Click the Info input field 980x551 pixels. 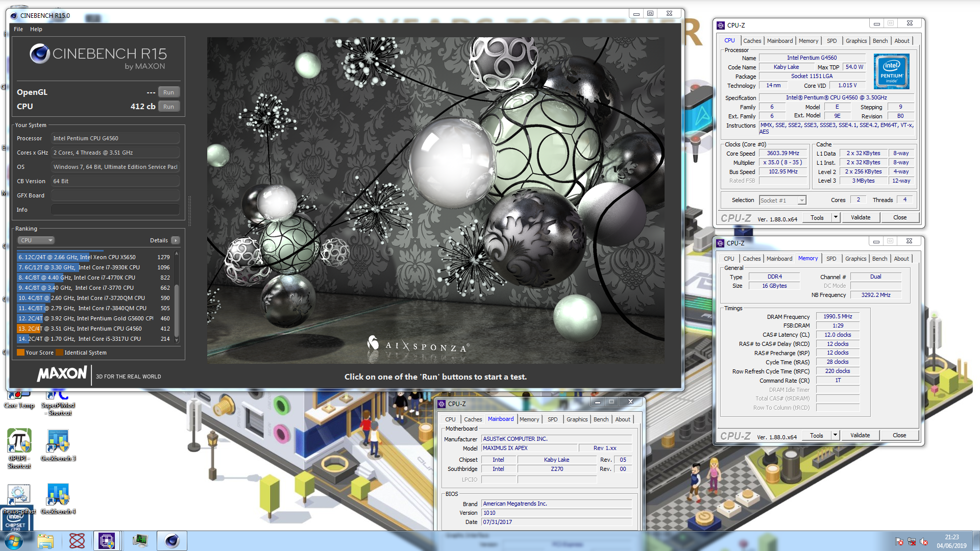click(x=115, y=210)
